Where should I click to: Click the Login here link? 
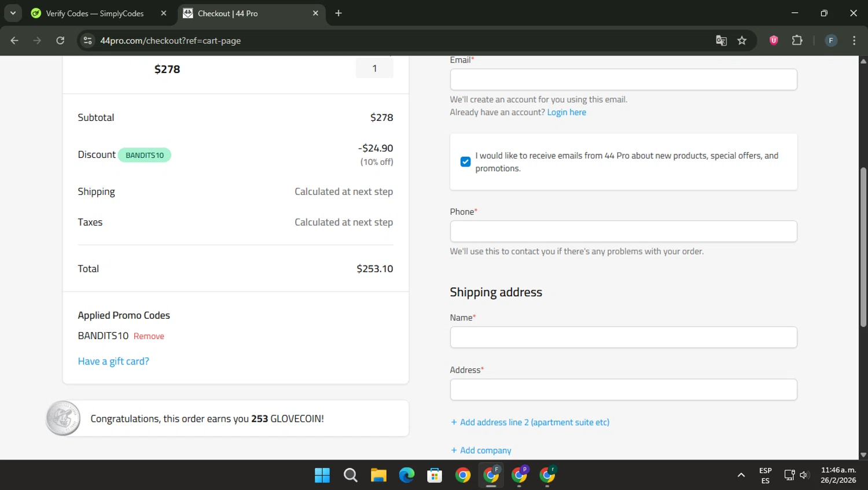point(567,112)
